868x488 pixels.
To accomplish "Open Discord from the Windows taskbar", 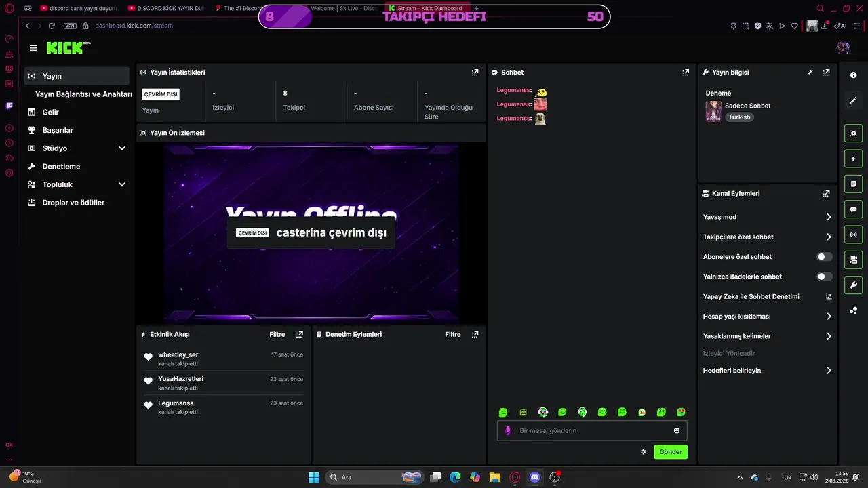I will point(534,477).
